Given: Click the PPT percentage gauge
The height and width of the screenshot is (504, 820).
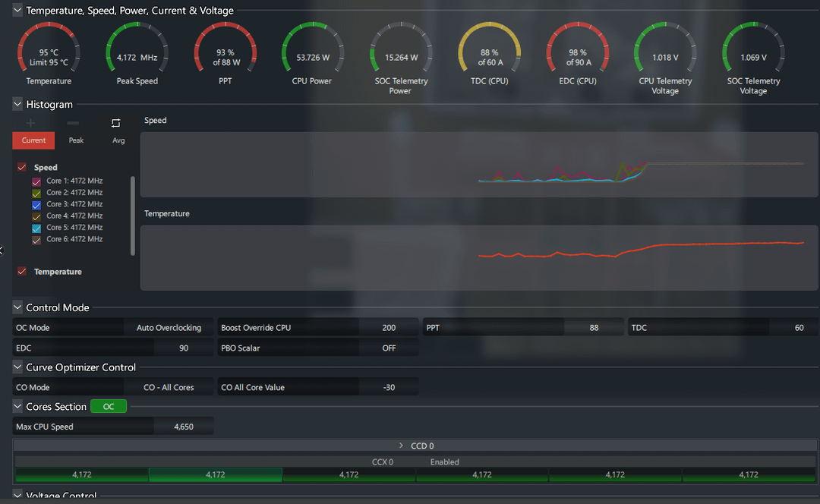Looking at the screenshot, I should click(225, 53).
